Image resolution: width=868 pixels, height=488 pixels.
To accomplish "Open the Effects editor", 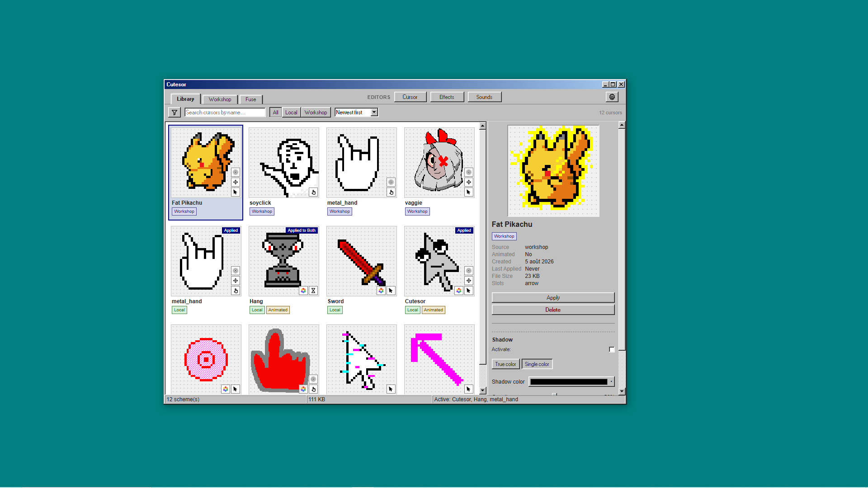I will pos(447,97).
